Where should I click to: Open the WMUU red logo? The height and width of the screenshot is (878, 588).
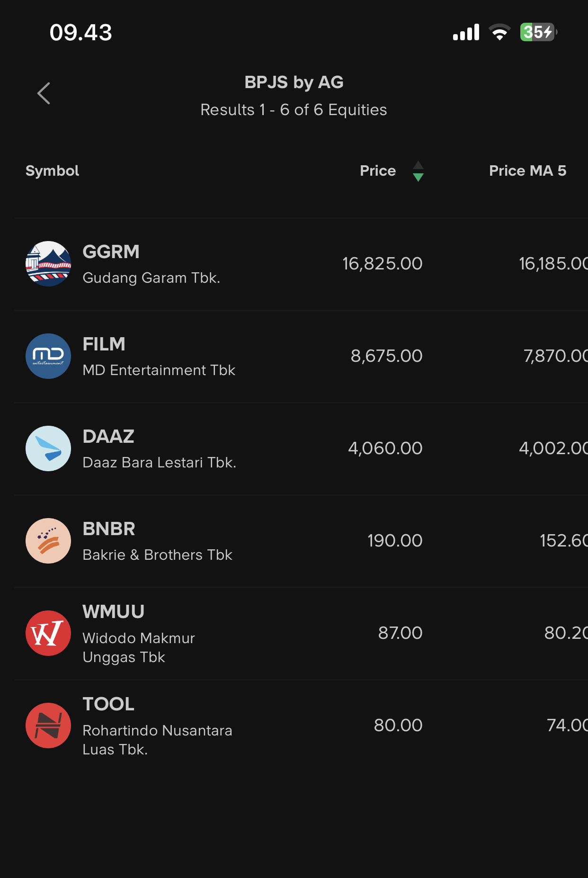coord(48,633)
